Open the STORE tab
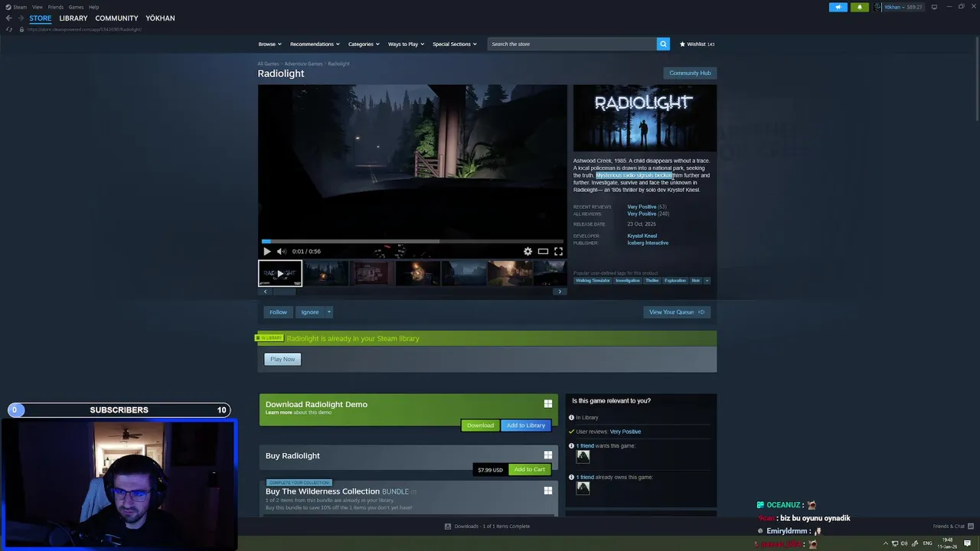Image resolution: width=980 pixels, height=551 pixels. coord(41,18)
